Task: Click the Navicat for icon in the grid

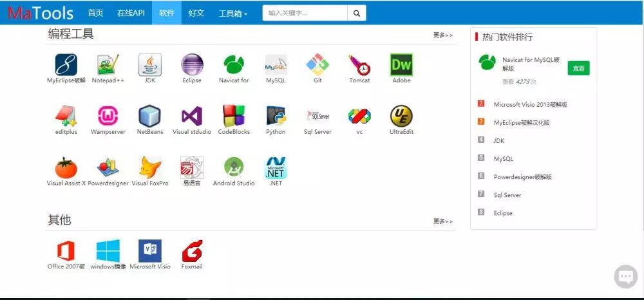Action: (234, 65)
